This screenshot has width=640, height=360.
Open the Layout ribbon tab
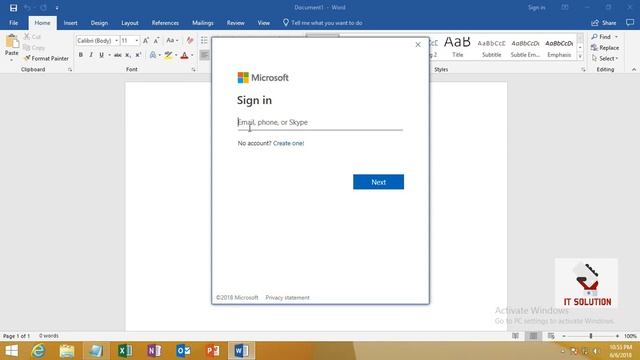pos(130,23)
